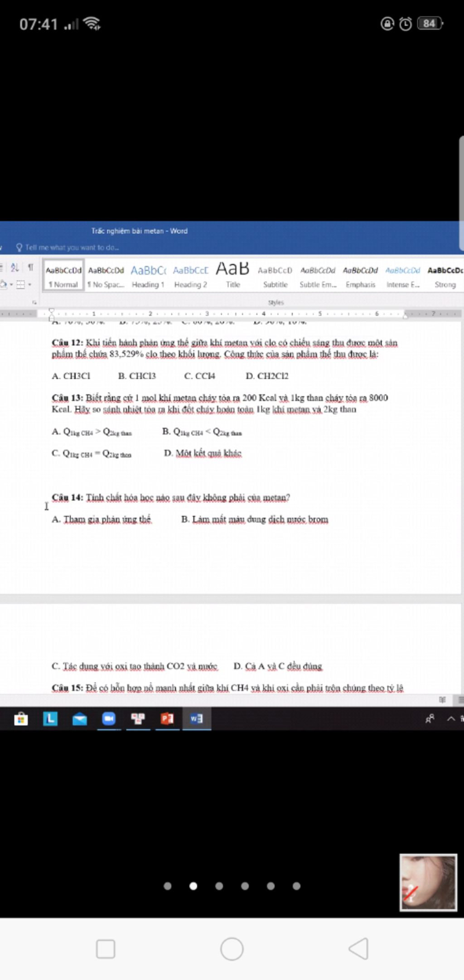Tap the participant video thumbnail
The image size is (464, 980).
click(x=428, y=883)
